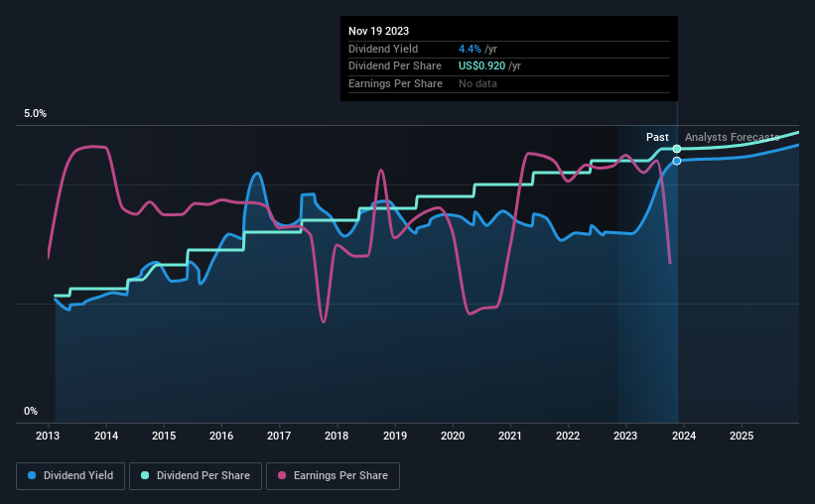The width and height of the screenshot is (815, 504).
Task: Click the 2021 x-axis label
Action: tap(510, 436)
